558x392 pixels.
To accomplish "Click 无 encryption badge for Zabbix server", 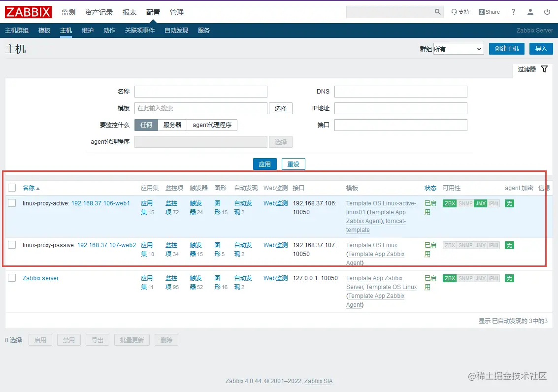I will click(509, 278).
